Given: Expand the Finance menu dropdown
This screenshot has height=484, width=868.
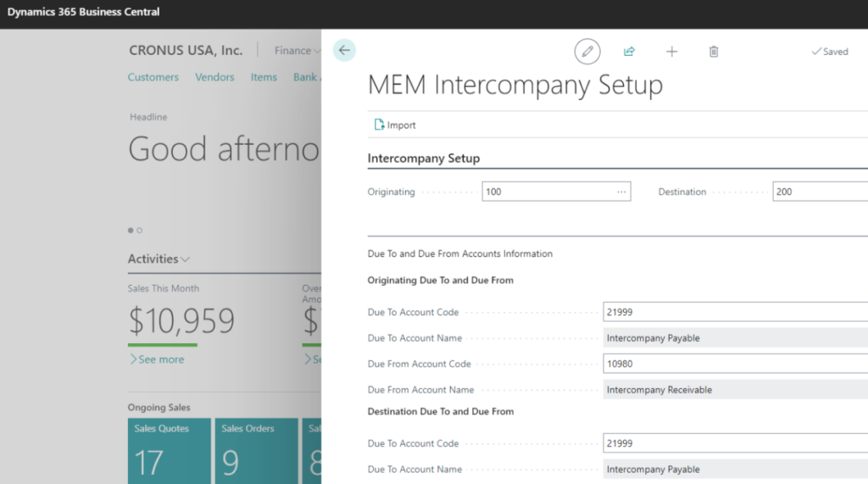Looking at the screenshot, I should point(298,50).
